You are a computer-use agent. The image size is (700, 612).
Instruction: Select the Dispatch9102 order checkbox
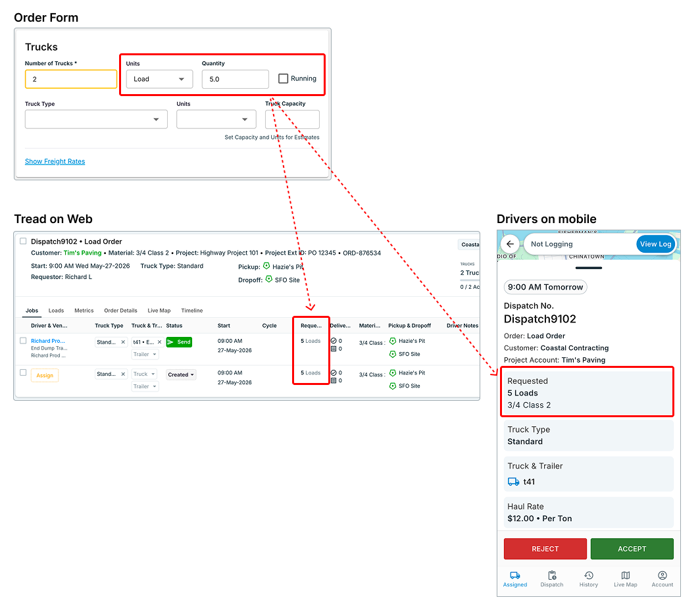[23, 241]
